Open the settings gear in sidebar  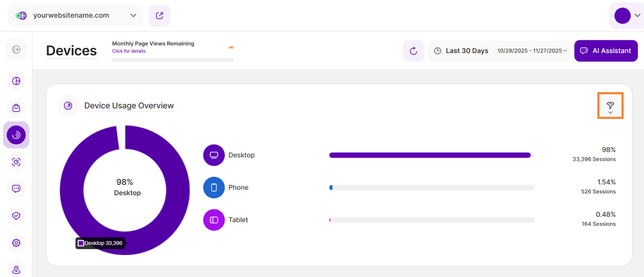point(16,243)
